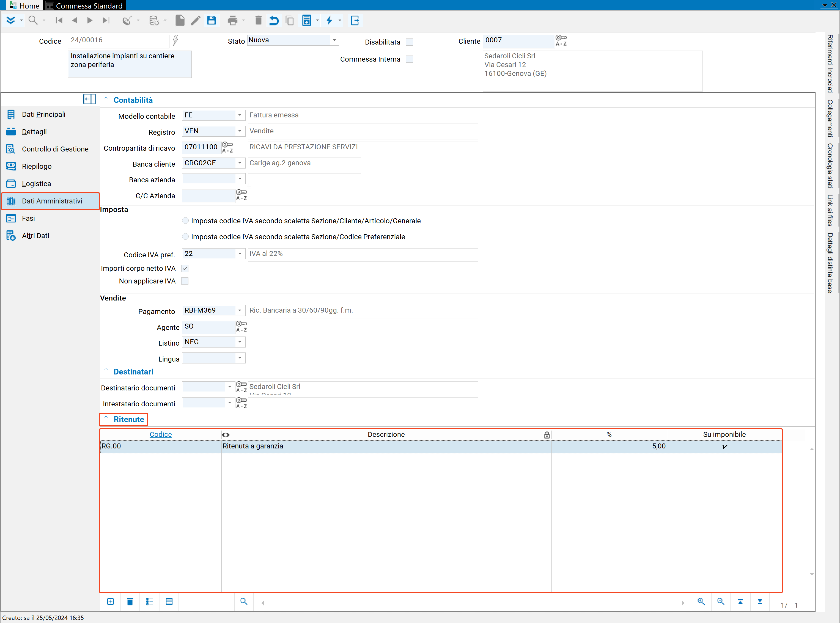This screenshot has width=840, height=623.
Task: Click the Codice column header link
Action: (x=161, y=434)
